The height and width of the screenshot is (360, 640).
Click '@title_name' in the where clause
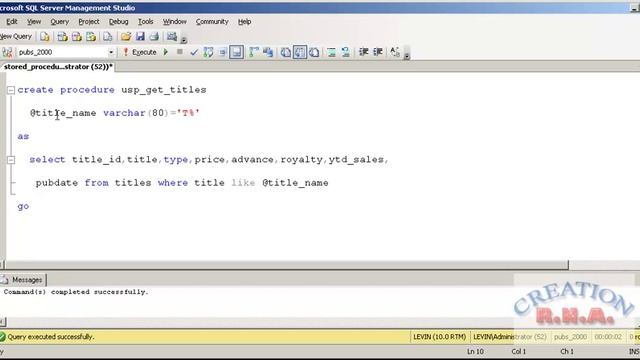(x=295, y=183)
